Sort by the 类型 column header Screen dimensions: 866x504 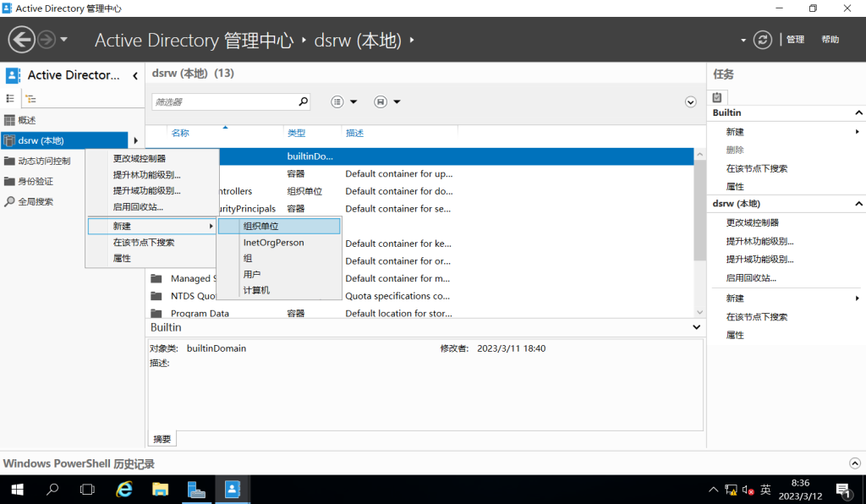tap(296, 133)
